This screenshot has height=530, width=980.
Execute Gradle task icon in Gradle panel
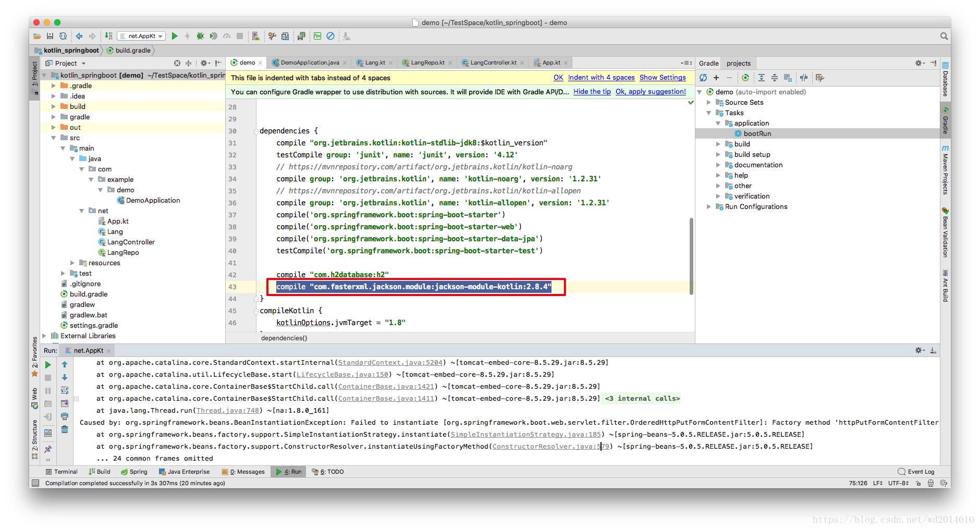[x=745, y=78]
